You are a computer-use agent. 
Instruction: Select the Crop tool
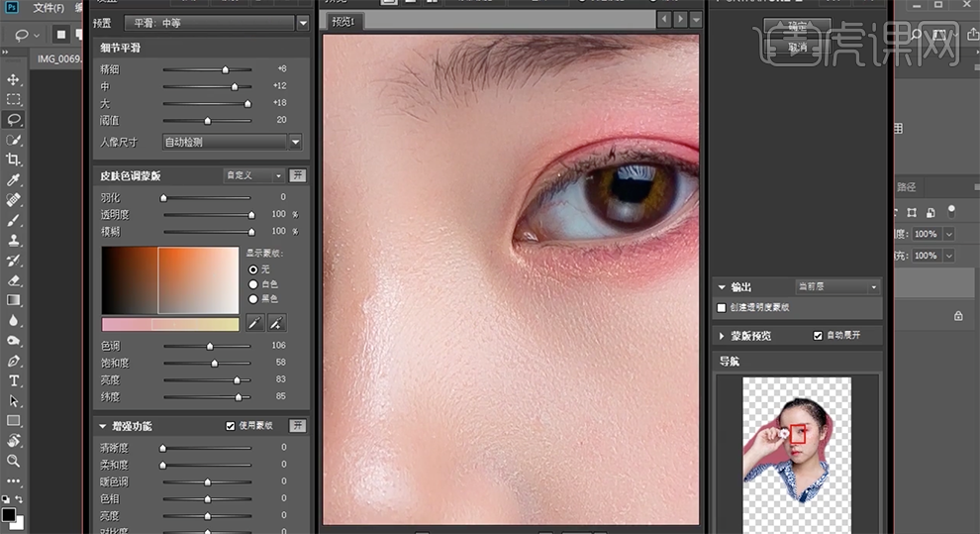point(14,160)
